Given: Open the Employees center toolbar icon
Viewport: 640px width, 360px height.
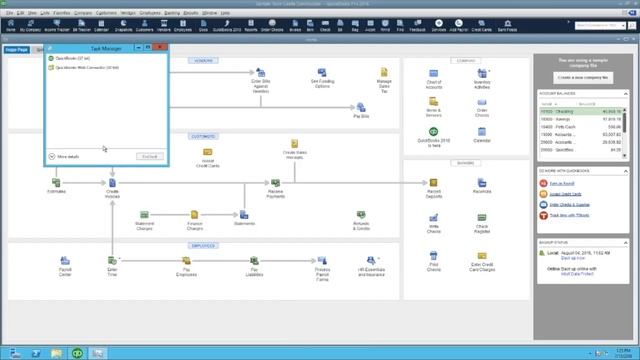Looking at the screenshot, I should [x=183, y=25].
